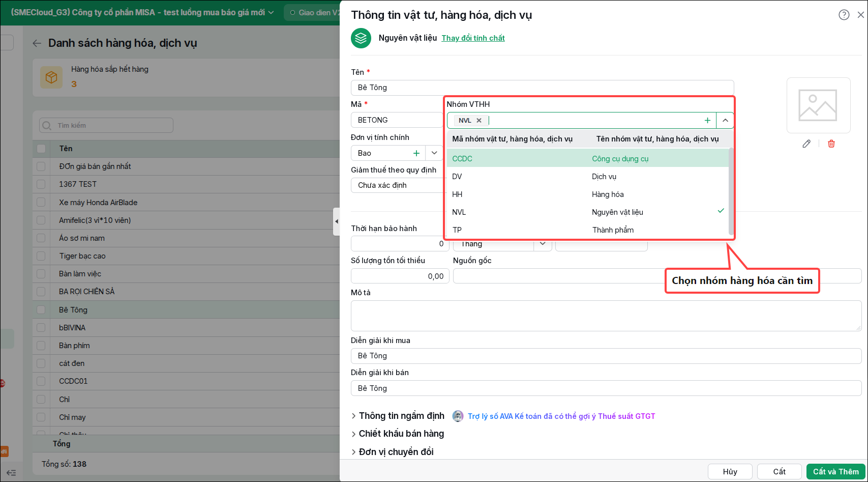Image resolution: width=868 pixels, height=482 pixels.
Task: Click the image placeholder thumbnail
Action: [x=818, y=105]
